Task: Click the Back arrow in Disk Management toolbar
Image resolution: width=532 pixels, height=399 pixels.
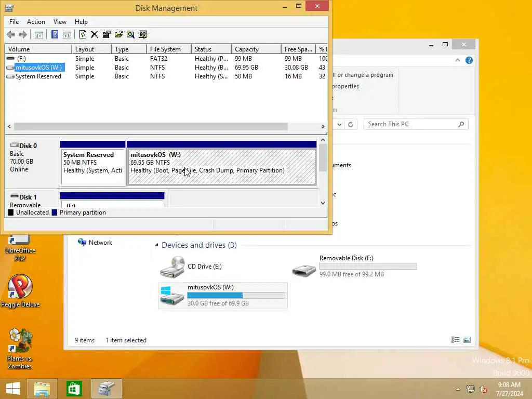Action: (x=11, y=34)
